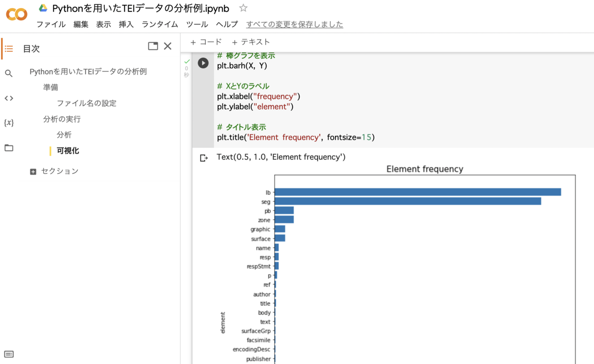Open the search panel in the sidebar
594x364 pixels.
[8, 72]
